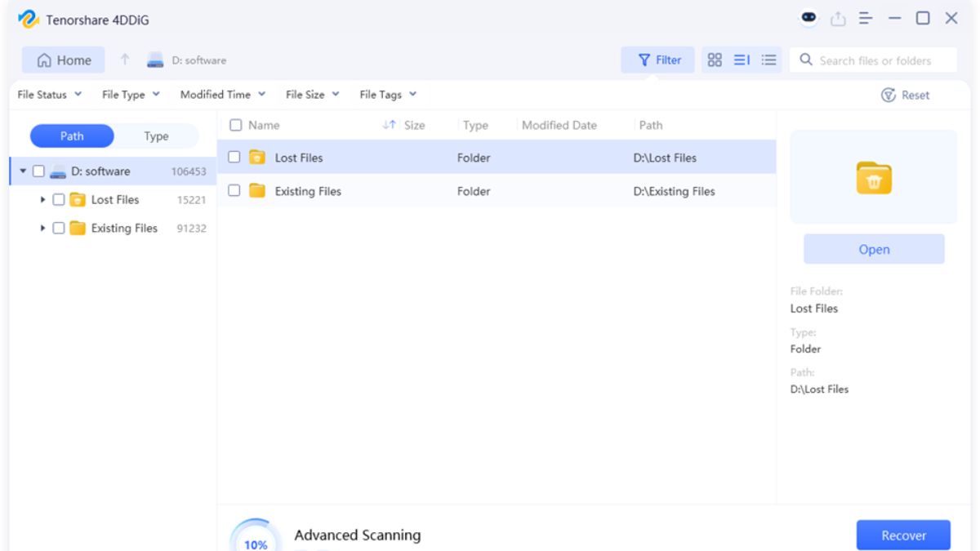Click the 10% scanning progress circle

click(256, 536)
